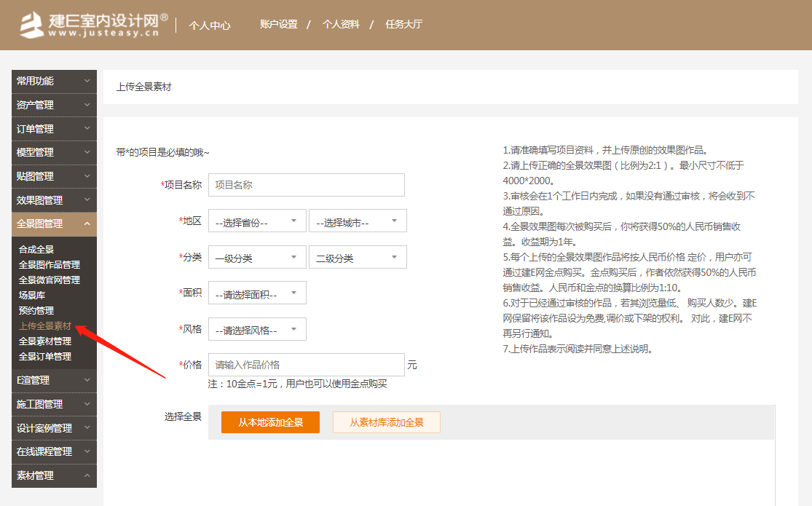Click instruction 1 about 请准确填写项目资料

click(605, 150)
